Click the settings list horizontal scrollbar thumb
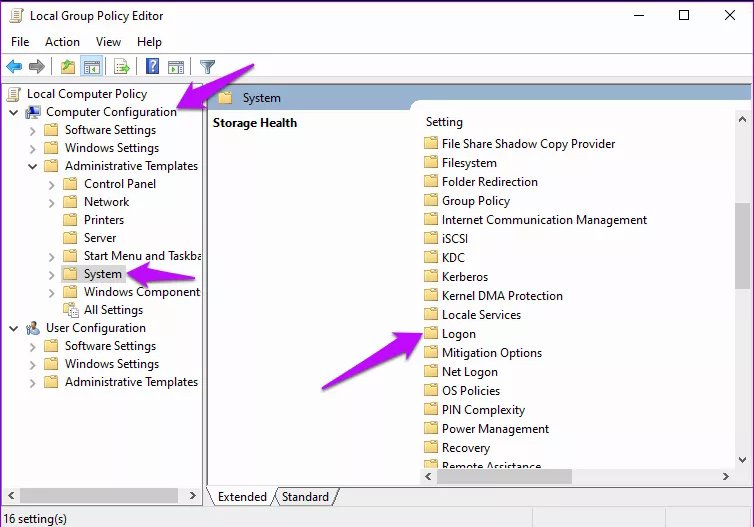The width and height of the screenshot is (754, 527). click(504, 477)
